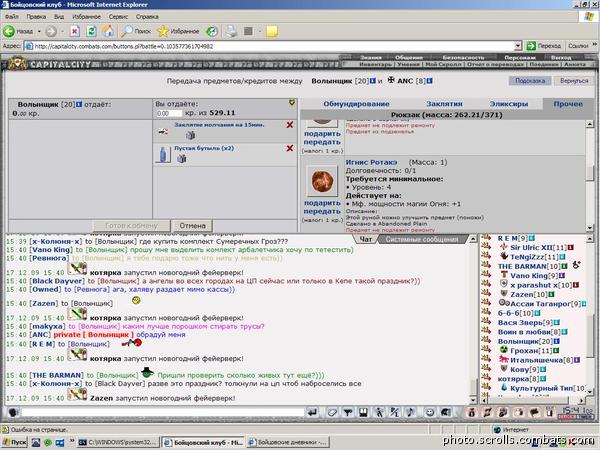
Task: Open browser History globe icon
Action: coord(212,31)
